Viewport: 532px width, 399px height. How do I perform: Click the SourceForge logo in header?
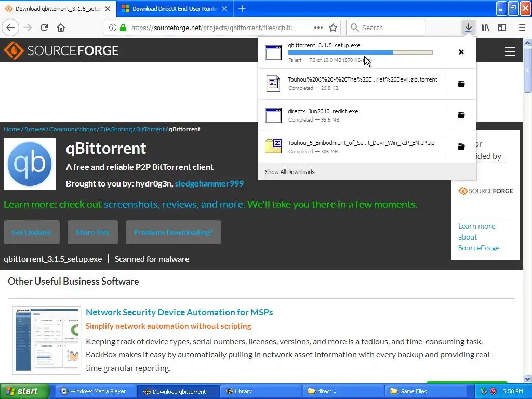(61, 50)
